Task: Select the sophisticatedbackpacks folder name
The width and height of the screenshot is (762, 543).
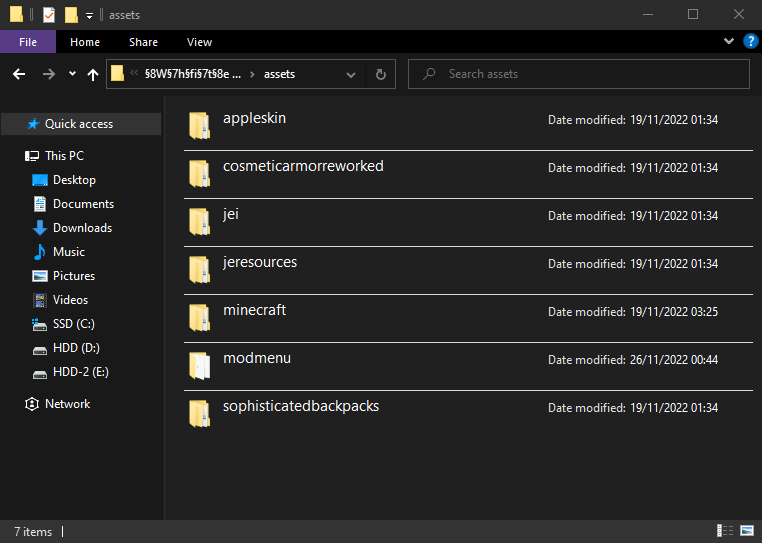Action: tap(301, 406)
